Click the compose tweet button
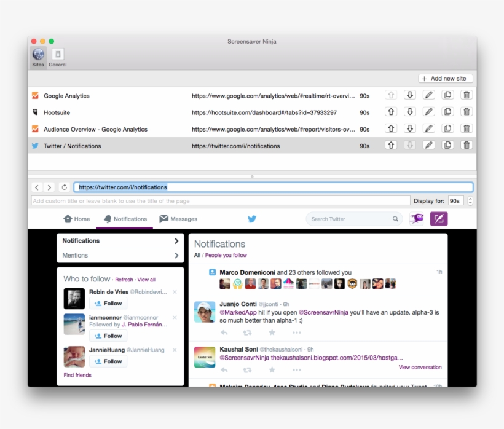The width and height of the screenshot is (504, 429). click(x=439, y=219)
